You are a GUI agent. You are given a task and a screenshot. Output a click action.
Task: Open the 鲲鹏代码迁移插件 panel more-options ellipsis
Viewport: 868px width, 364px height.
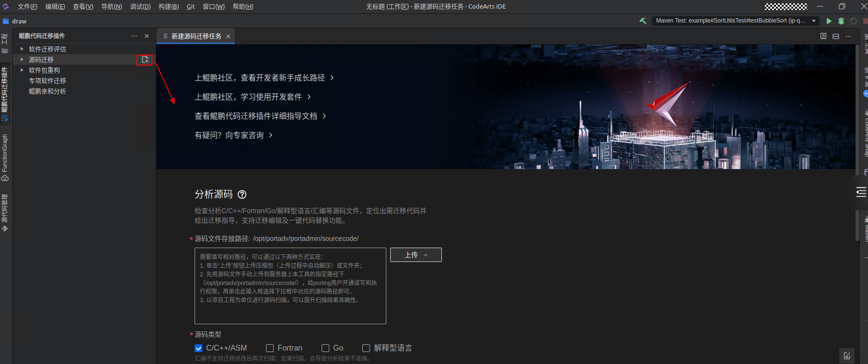134,36
